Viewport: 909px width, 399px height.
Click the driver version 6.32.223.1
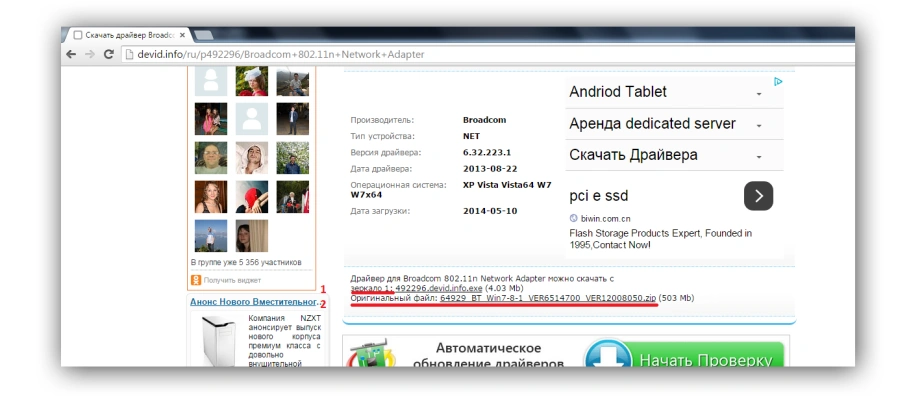point(487,153)
